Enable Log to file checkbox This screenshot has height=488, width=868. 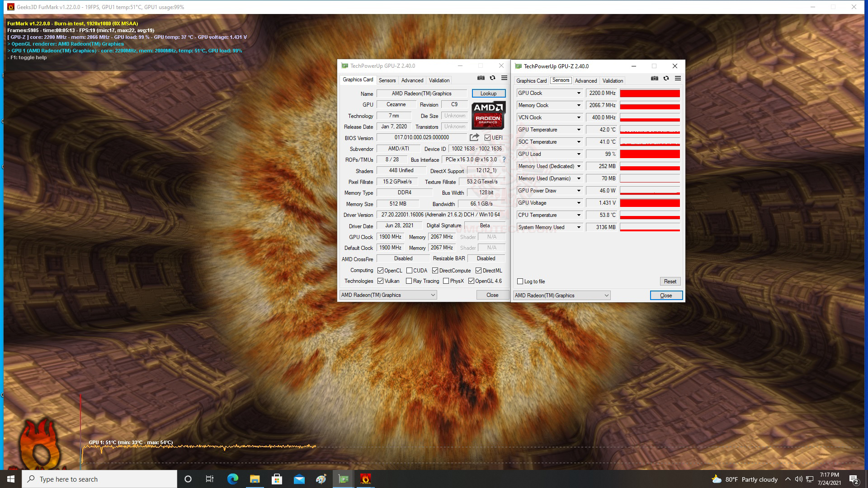(x=520, y=282)
